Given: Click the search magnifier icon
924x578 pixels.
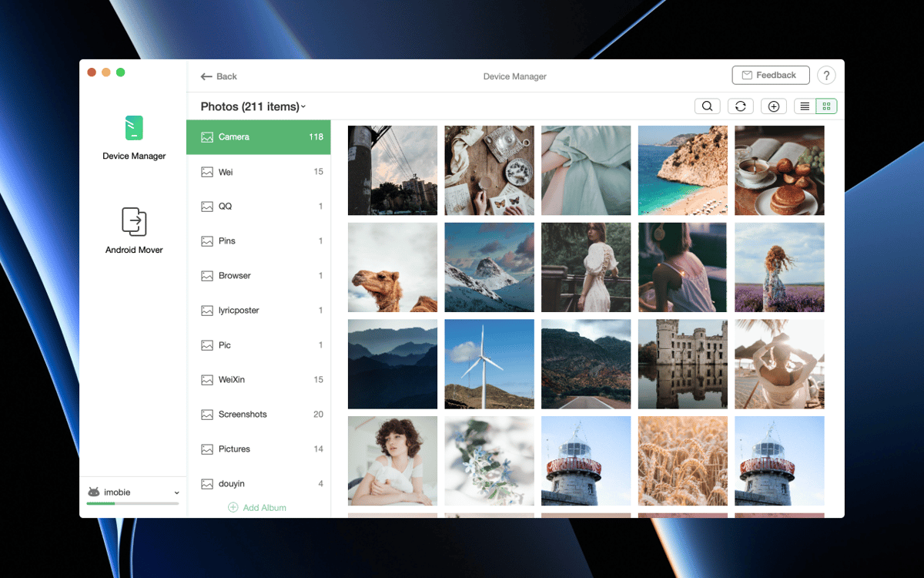Looking at the screenshot, I should coord(707,106).
